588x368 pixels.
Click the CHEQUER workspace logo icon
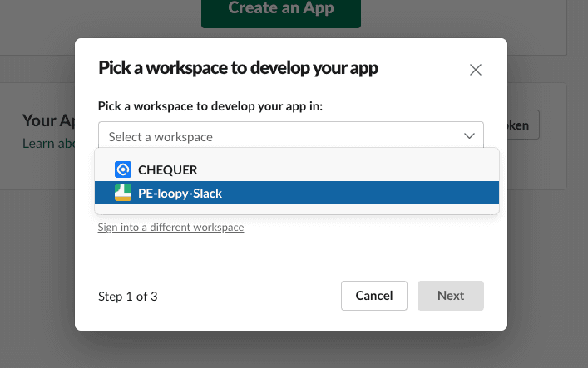tap(123, 169)
